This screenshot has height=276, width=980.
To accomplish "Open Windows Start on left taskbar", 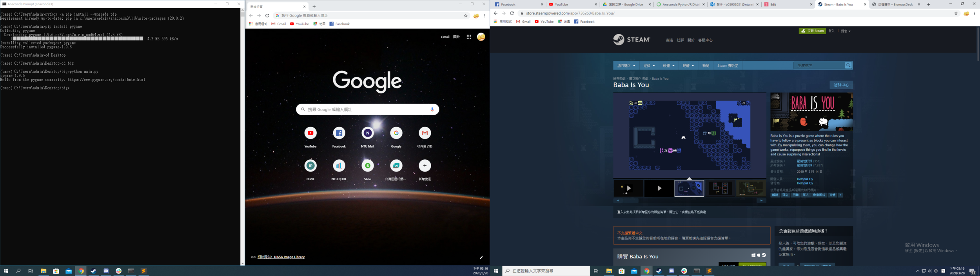I will coord(6,271).
